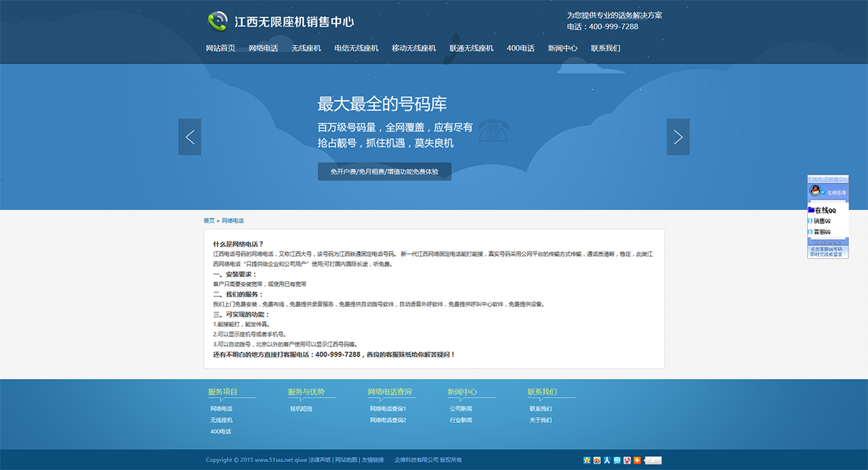Click the 免开户费/免月租费 banner button

(384, 172)
